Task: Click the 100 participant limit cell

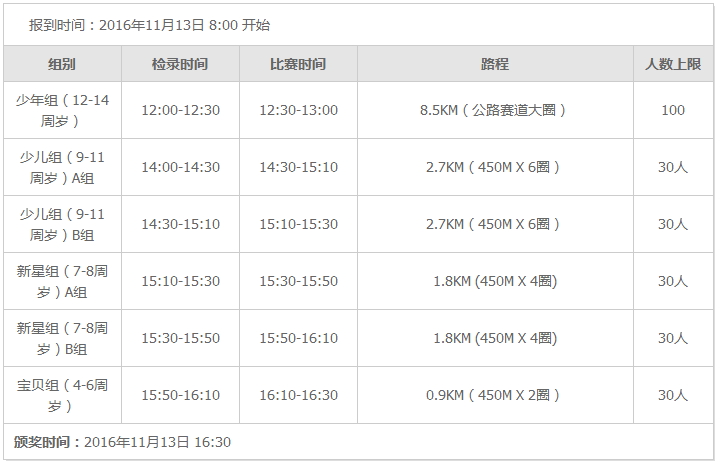Action: click(673, 110)
